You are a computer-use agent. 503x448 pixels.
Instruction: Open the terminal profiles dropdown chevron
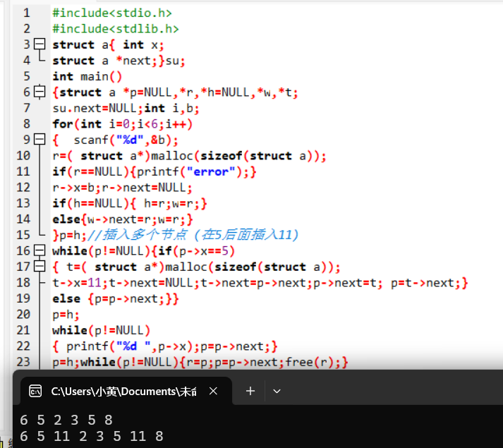(x=277, y=391)
